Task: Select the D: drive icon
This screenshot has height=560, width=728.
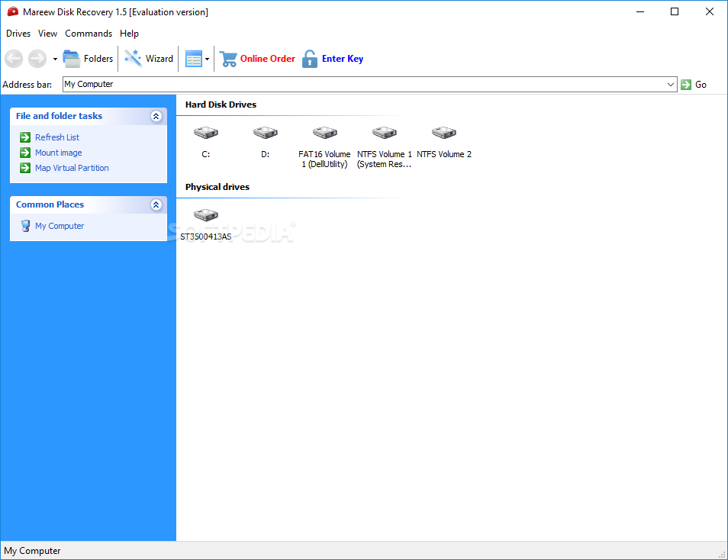Action: 265,133
